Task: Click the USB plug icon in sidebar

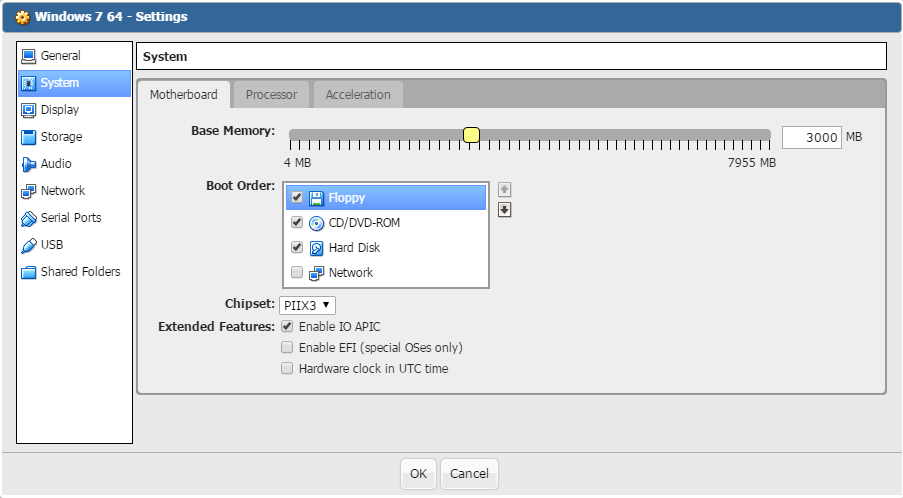Action: [29, 245]
